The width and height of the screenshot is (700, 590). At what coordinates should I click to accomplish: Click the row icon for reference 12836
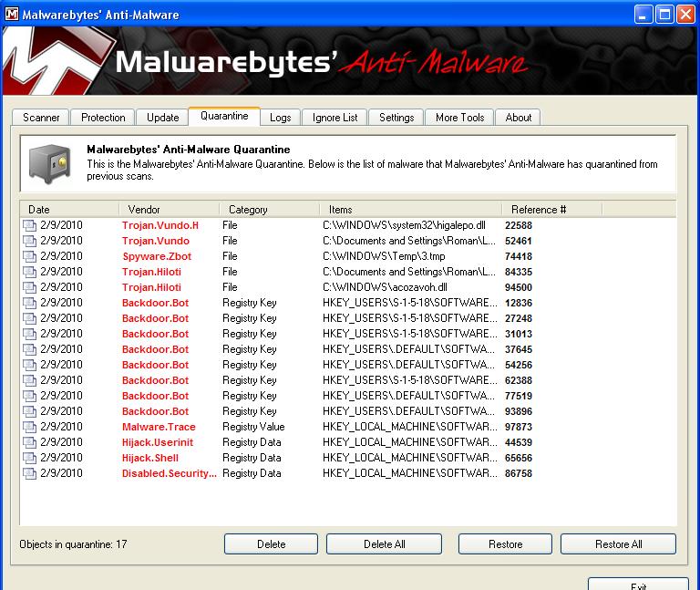pyautogui.click(x=30, y=303)
